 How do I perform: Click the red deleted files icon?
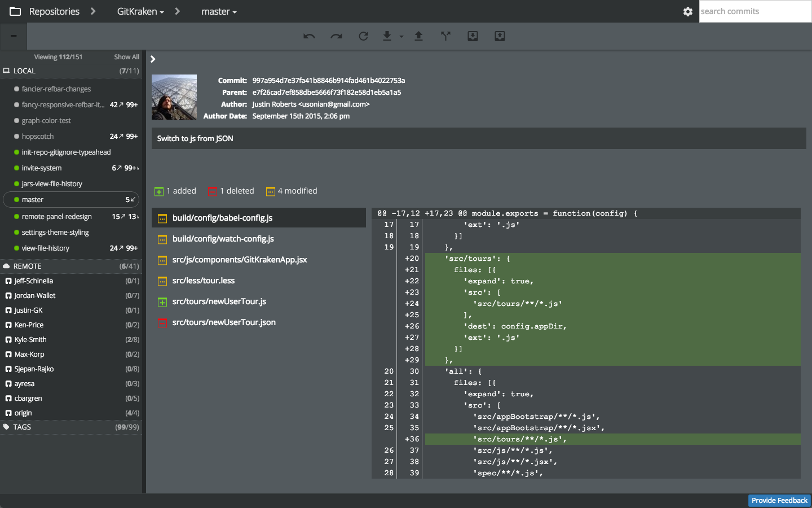213,191
